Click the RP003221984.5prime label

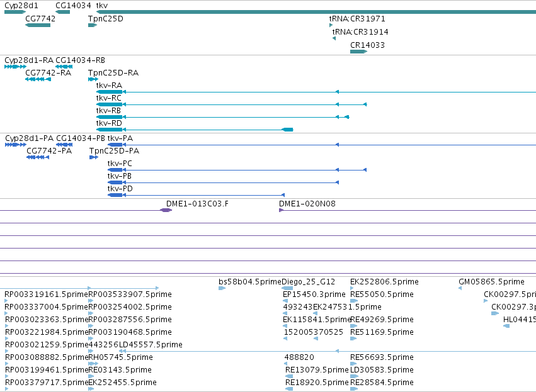pos(47,332)
